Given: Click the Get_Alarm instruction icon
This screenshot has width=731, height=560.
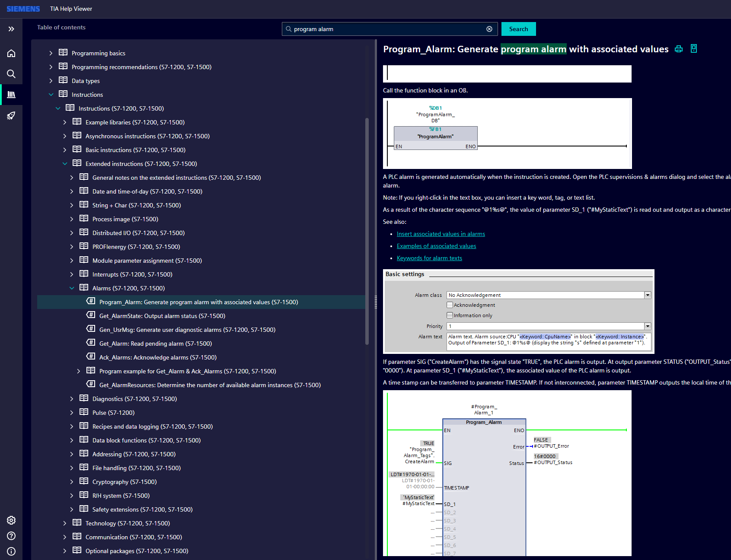Looking at the screenshot, I should 91,343.
